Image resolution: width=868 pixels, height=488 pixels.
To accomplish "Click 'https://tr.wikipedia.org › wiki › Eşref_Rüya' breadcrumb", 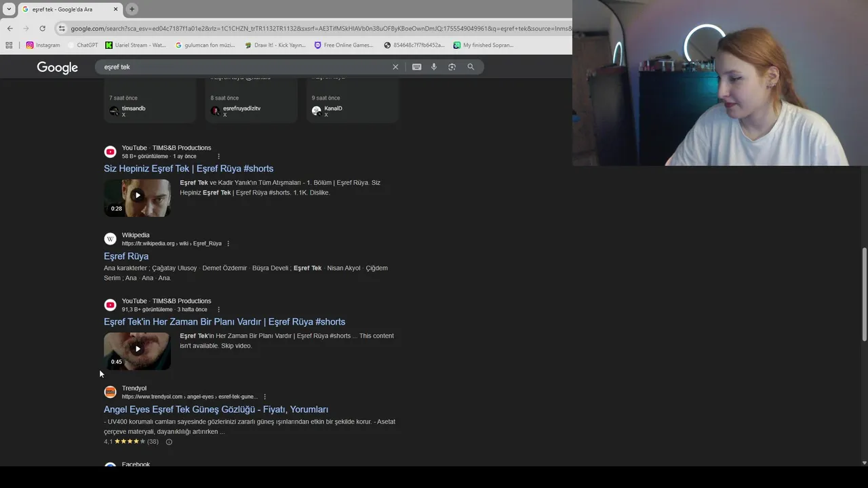I will pyautogui.click(x=172, y=244).
